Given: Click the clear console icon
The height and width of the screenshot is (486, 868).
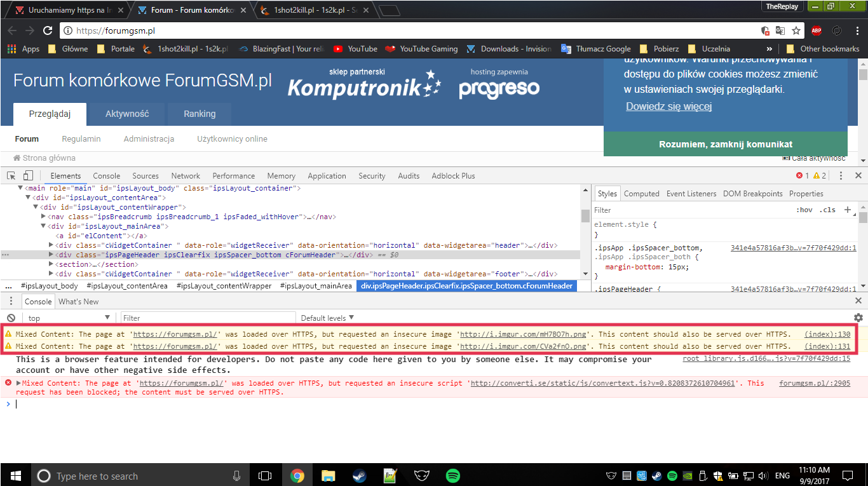Looking at the screenshot, I should point(11,318).
